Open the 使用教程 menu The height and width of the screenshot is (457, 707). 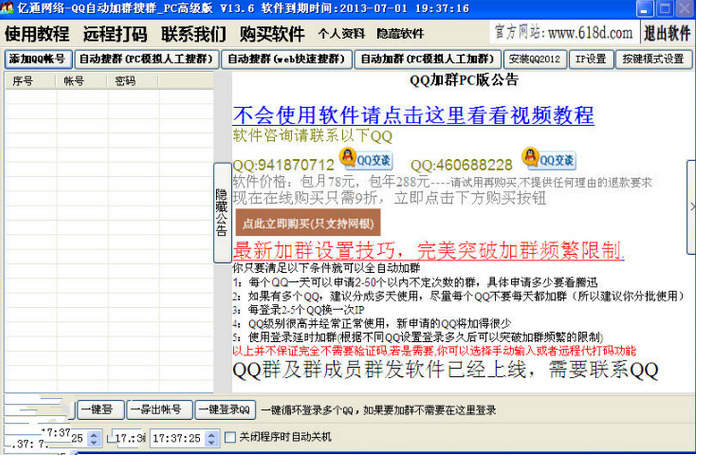[37, 34]
